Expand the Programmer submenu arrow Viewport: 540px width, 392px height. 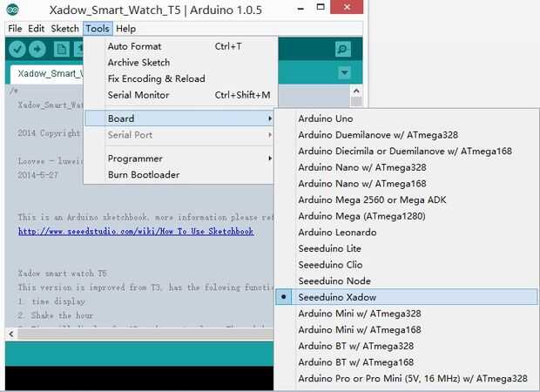click(x=270, y=159)
